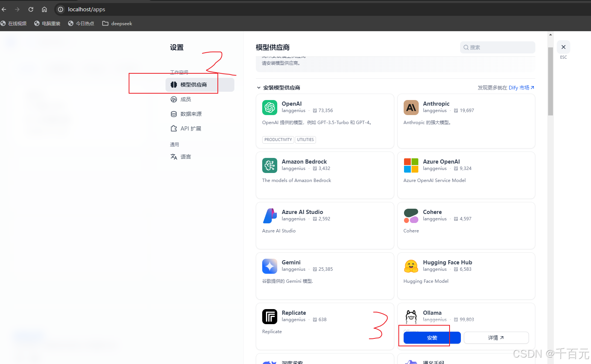Click the browser back arrow
This screenshot has width=591, height=364.
pos(4,9)
